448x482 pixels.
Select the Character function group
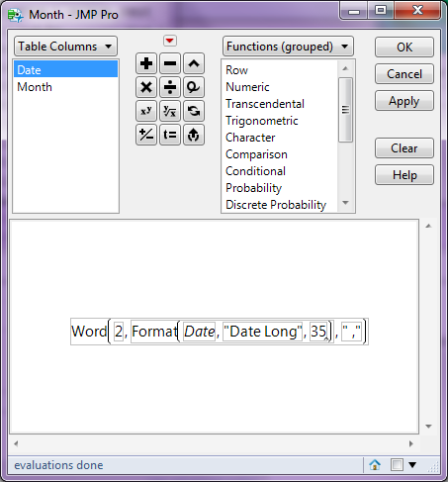250,138
